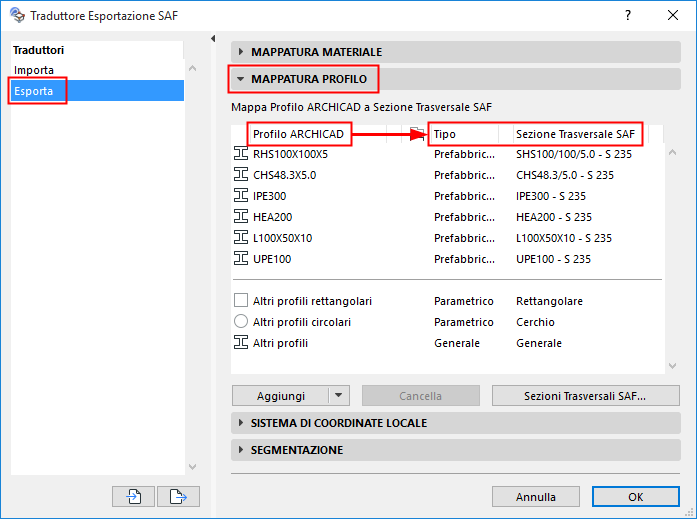Select the CHS48.3X5.0 row
The image size is (697, 519).
[x=448, y=175]
